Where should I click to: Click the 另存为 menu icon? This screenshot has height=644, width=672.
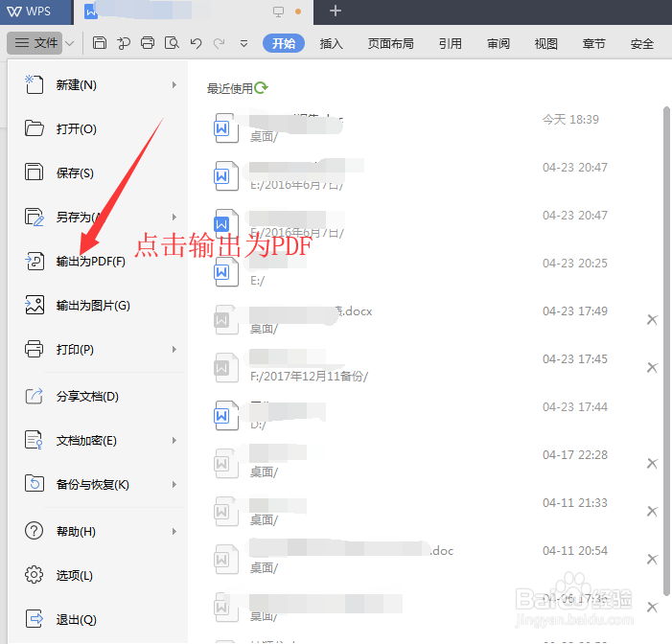pyautogui.click(x=35, y=217)
